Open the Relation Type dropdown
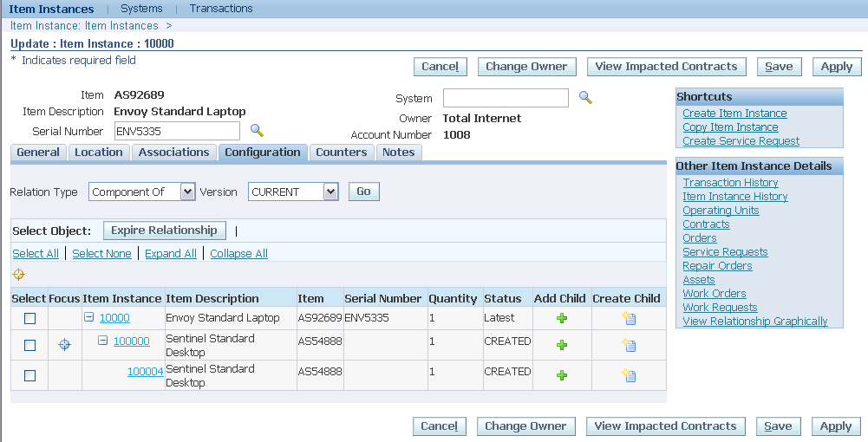This screenshot has height=442, width=868. tap(141, 192)
